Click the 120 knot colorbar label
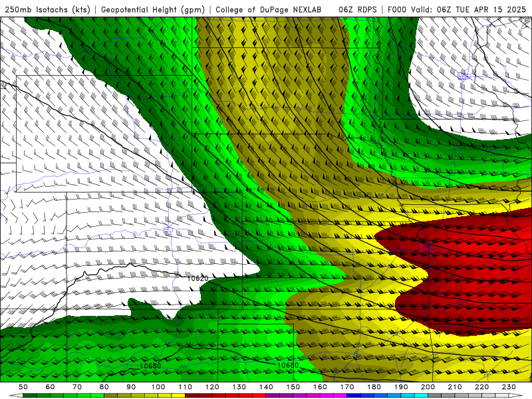The image size is (532, 399). [x=212, y=387]
